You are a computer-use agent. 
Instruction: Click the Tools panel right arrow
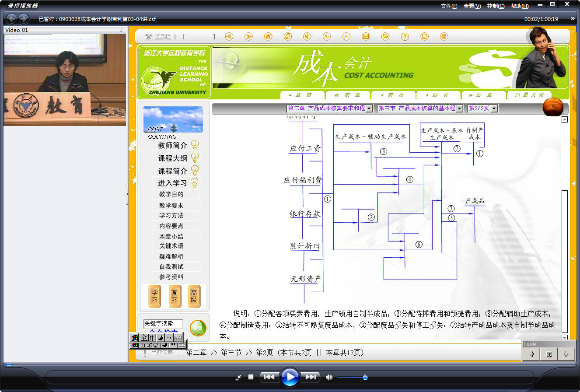pos(566,354)
